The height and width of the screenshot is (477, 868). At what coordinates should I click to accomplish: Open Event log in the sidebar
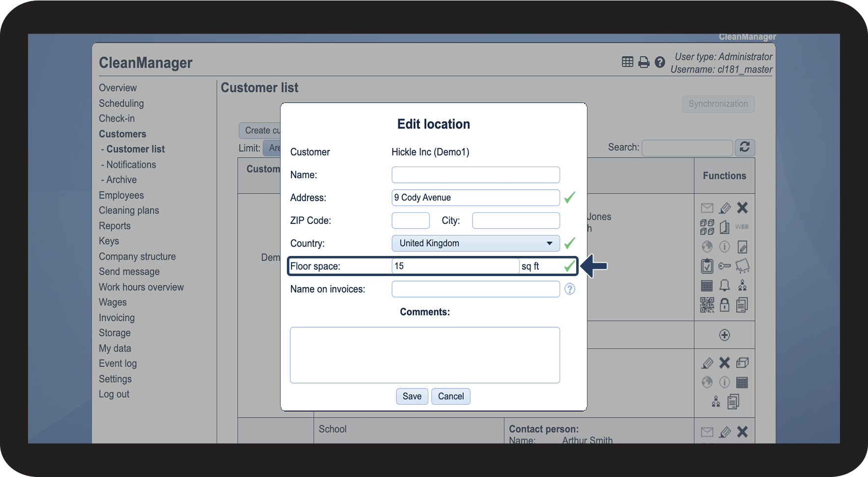tap(118, 364)
